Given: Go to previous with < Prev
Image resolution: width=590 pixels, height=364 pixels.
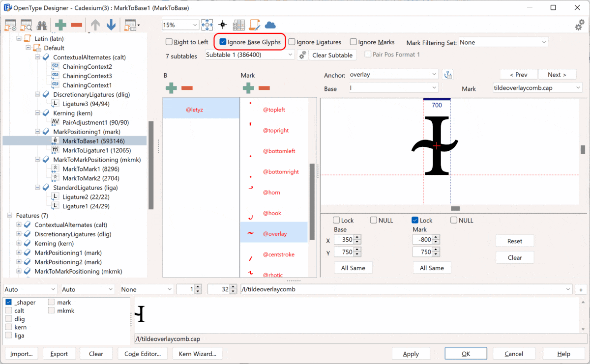Looking at the screenshot, I should 519,75.
